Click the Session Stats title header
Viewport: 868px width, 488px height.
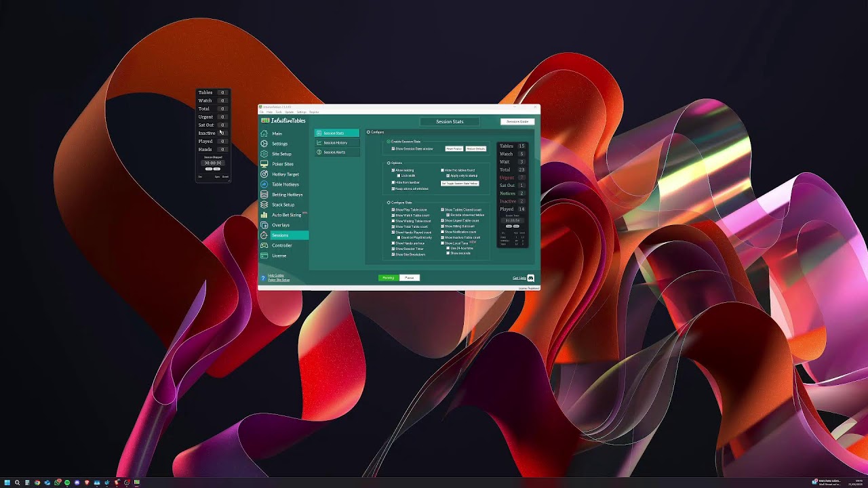tap(450, 121)
